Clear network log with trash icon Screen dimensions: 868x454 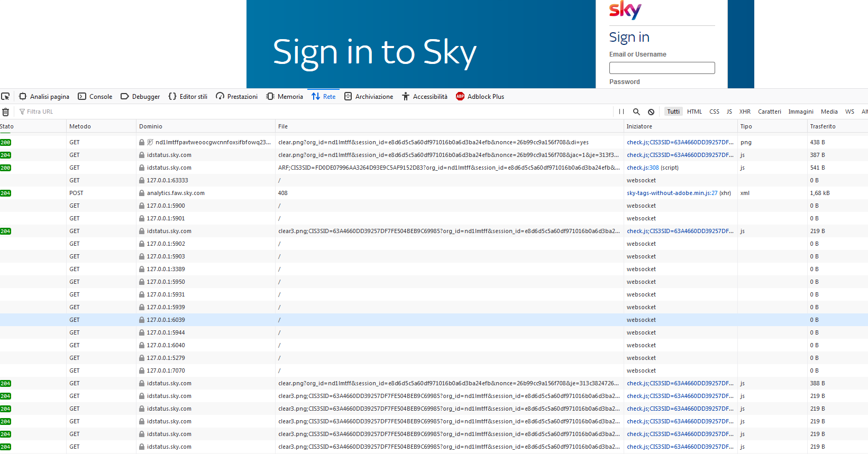tap(5, 112)
